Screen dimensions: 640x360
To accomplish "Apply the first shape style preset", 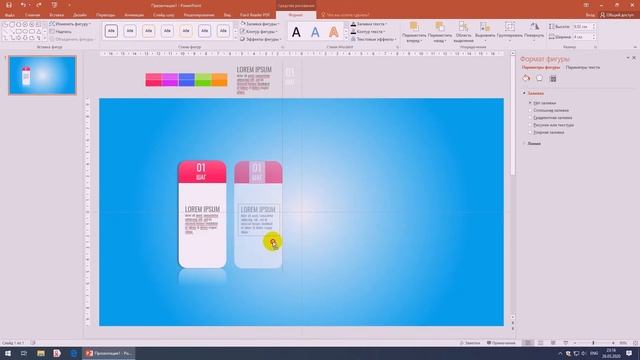I will 111,31.
